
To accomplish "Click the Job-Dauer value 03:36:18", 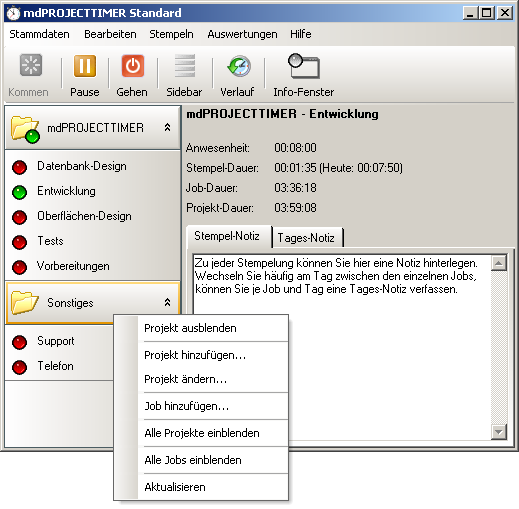I will tap(295, 188).
